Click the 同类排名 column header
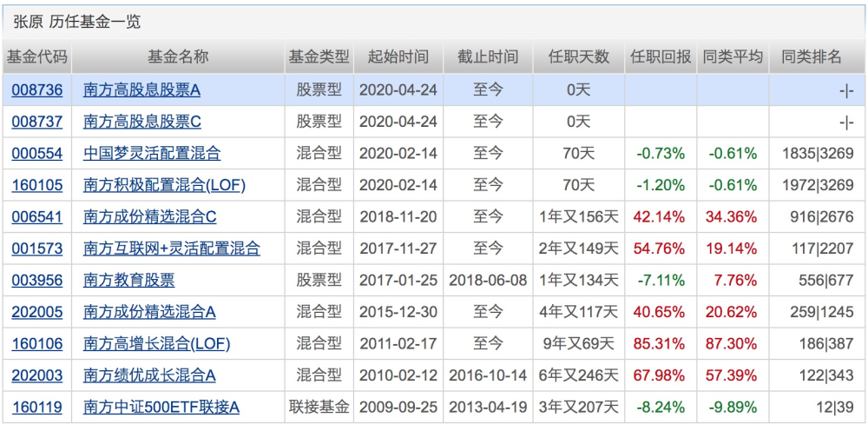 [x=812, y=56]
